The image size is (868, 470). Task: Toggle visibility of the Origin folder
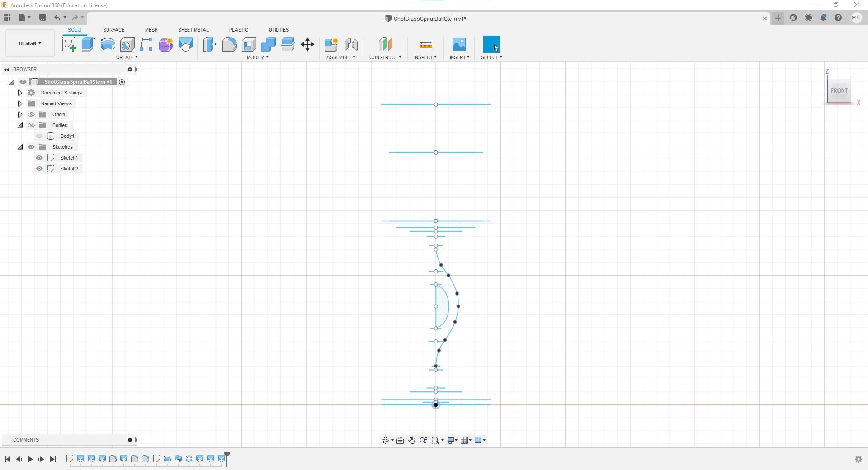pos(31,114)
